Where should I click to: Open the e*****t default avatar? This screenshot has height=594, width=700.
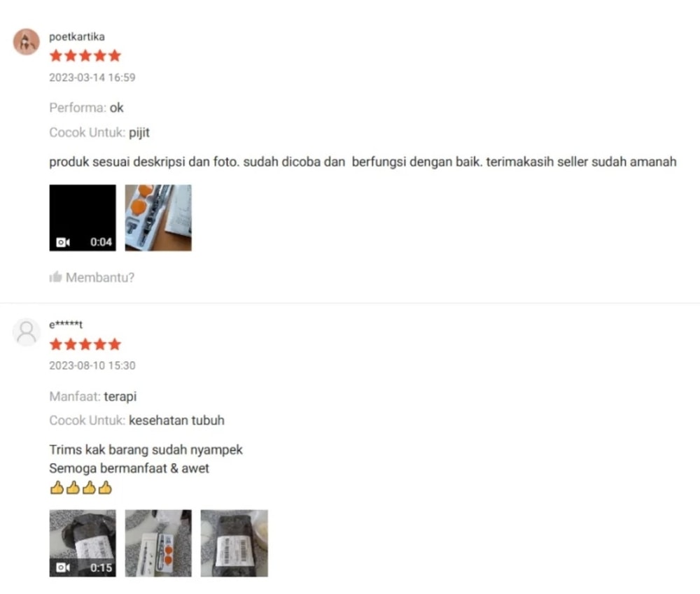coord(27,332)
